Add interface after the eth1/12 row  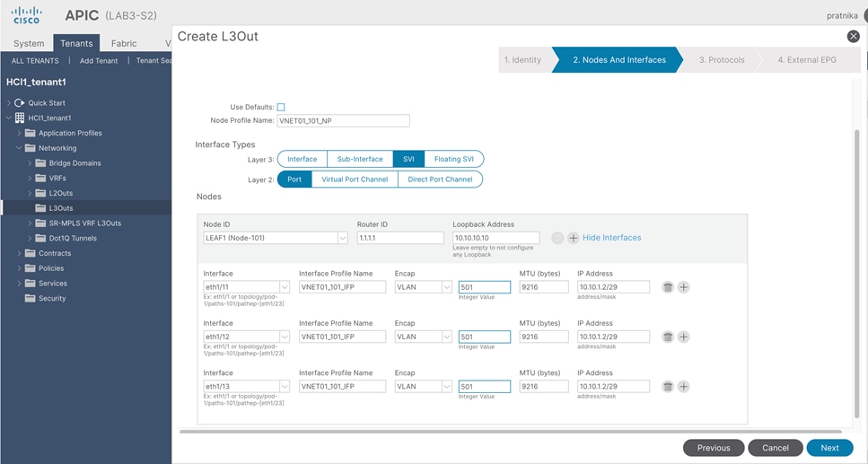(x=684, y=337)
